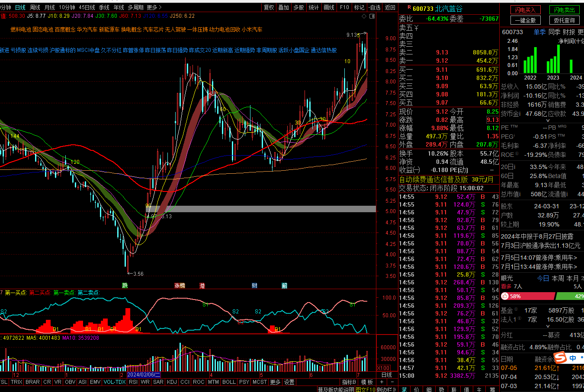Click the green 跌 event marker
The image size is (584, 392).
point(125,285)
